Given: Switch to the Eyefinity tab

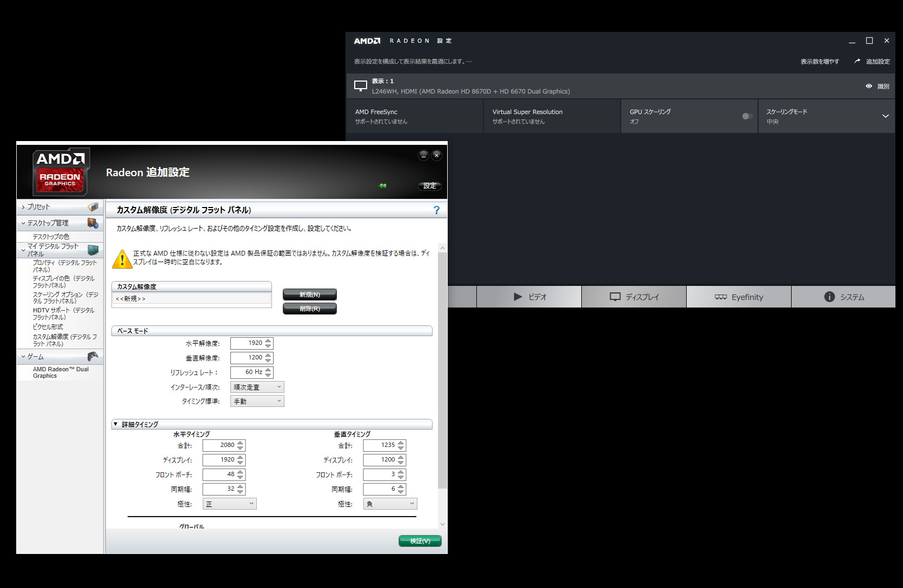Looking at the screenshot, I should (739, 297).
